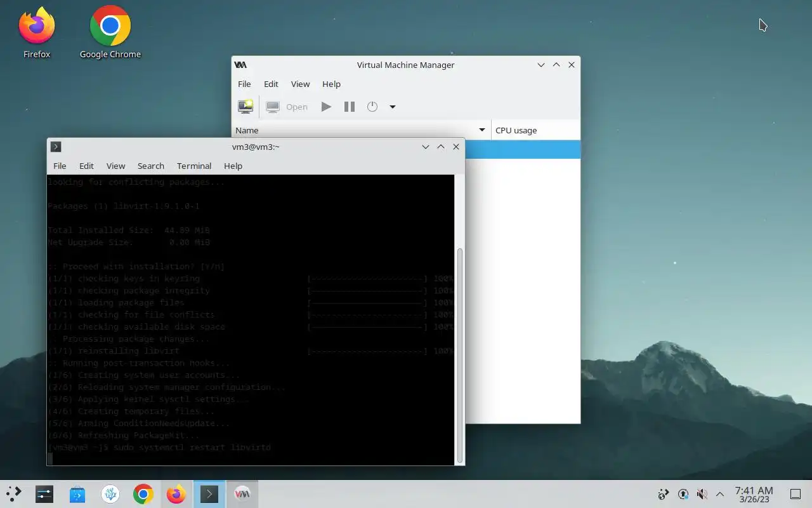
Task: Shut down VM via power icon
Action: (372, 107)
